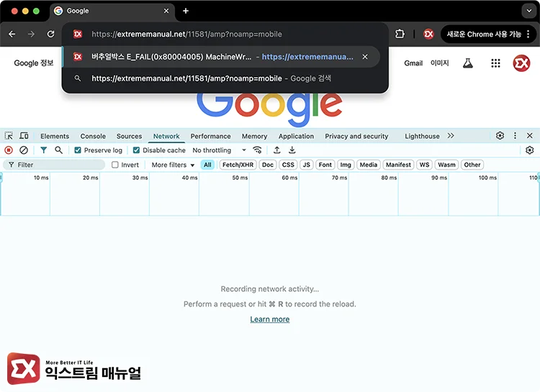The height and width of the screenshot is (392, 540).
Task: Clear the network log
Action: 24,150
